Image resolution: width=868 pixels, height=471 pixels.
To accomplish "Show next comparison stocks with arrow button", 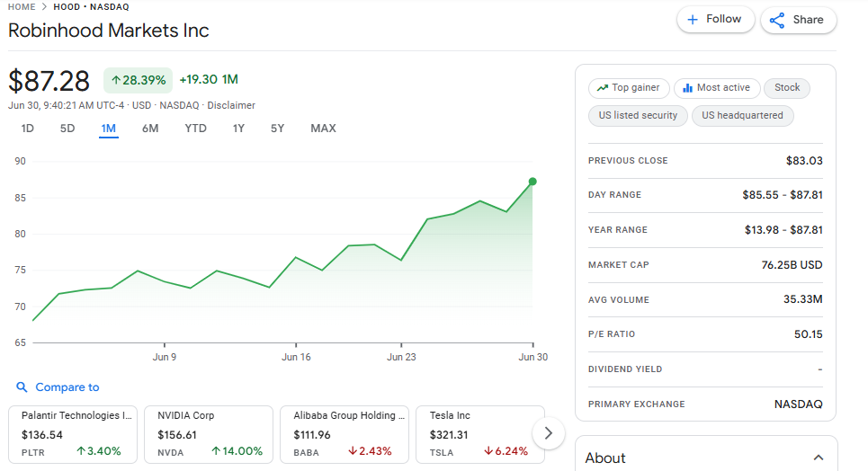I will [548, 433].
